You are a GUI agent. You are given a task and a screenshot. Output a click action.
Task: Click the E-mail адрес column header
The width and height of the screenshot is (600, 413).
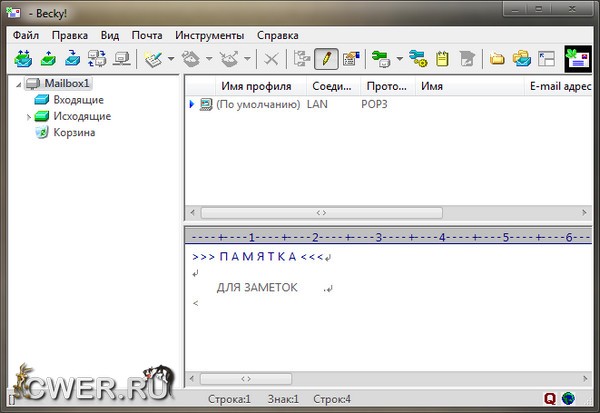(x=560, y=87)
